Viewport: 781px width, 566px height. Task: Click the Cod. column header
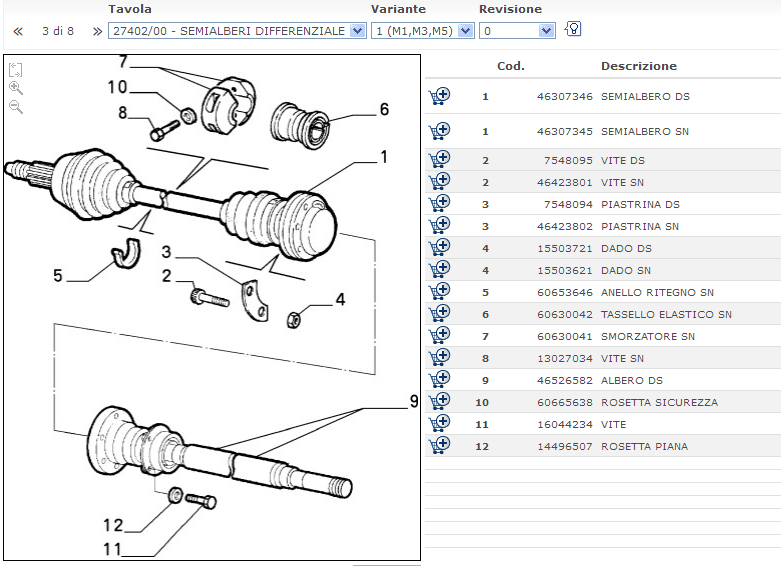point(511,66)
